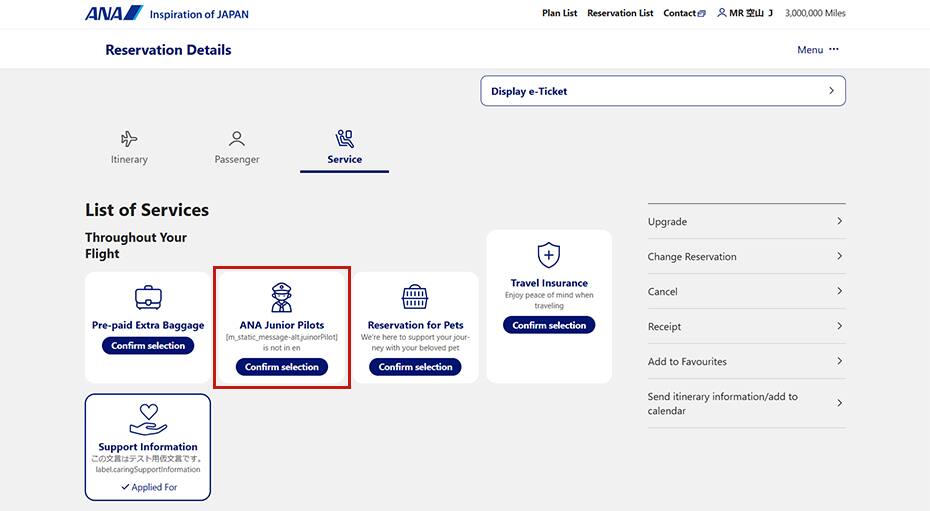Click 'We're here to support your journey' text
930x511 pixels.
coord(415,342)
